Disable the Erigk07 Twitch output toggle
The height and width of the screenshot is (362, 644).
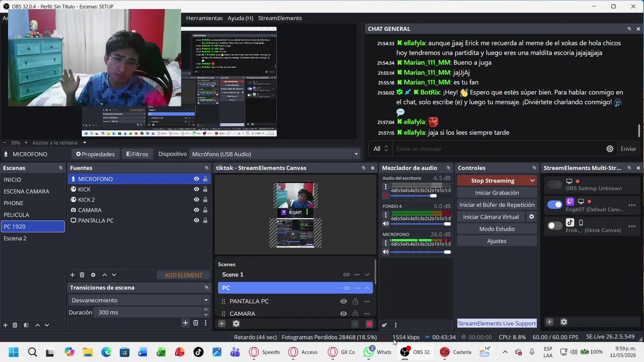coord(555,205)
